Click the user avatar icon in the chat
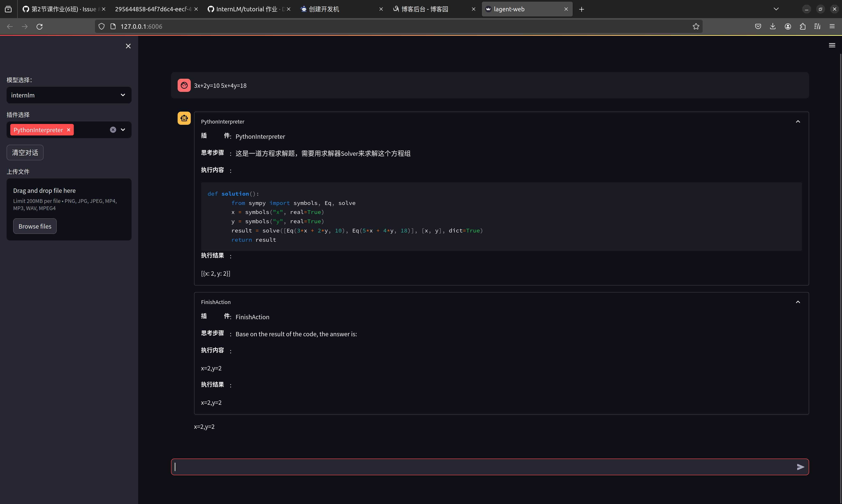Viewport: 842px width, 504px height. click(x=184, y=85)
